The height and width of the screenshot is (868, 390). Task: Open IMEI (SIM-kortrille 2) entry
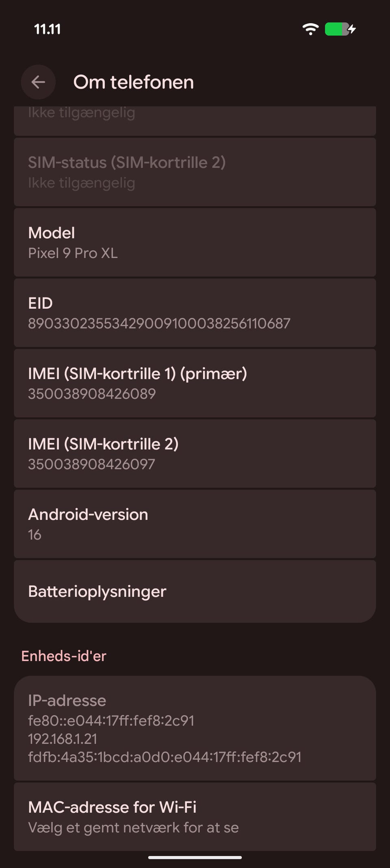tap(195, 453)
